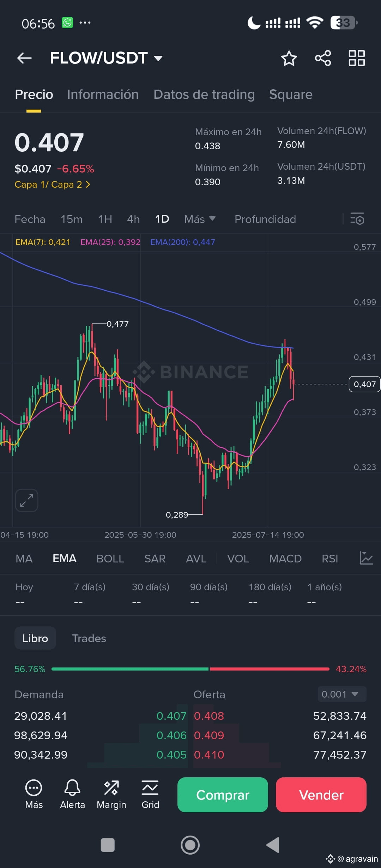Tap the 0,477 high marker on chart
Screen dimensions: 381x868
[x=117, y=324]
